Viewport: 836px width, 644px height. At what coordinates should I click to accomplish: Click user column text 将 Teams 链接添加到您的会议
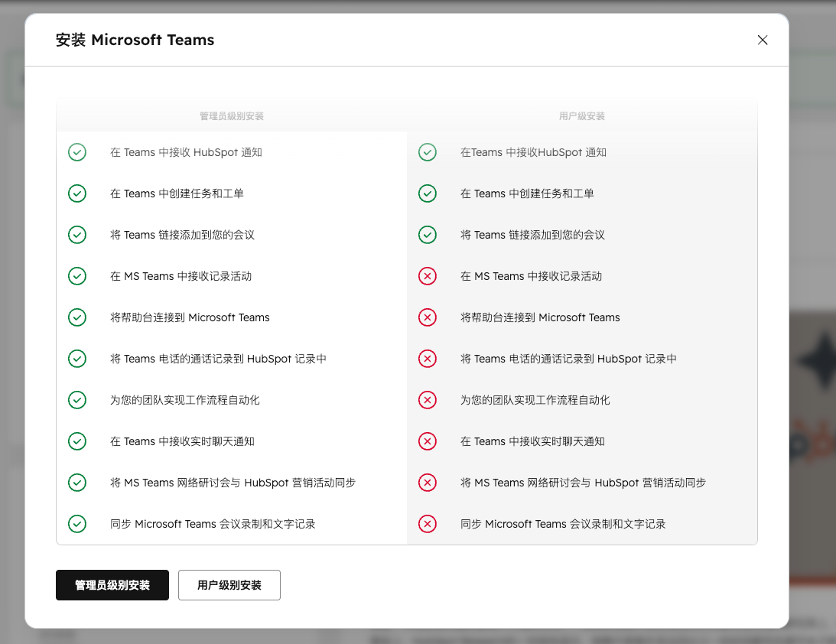coord(532,235)
